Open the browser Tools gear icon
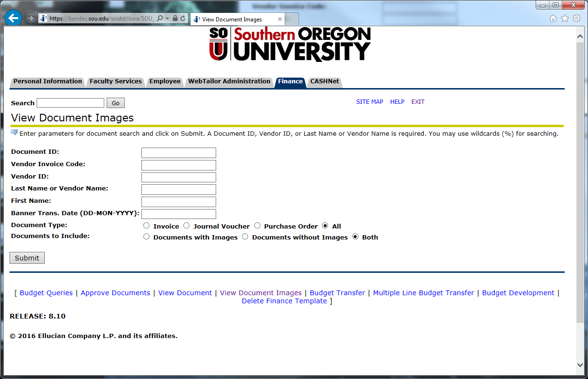This screenshot has width=588, height=379. pos(577,18)
